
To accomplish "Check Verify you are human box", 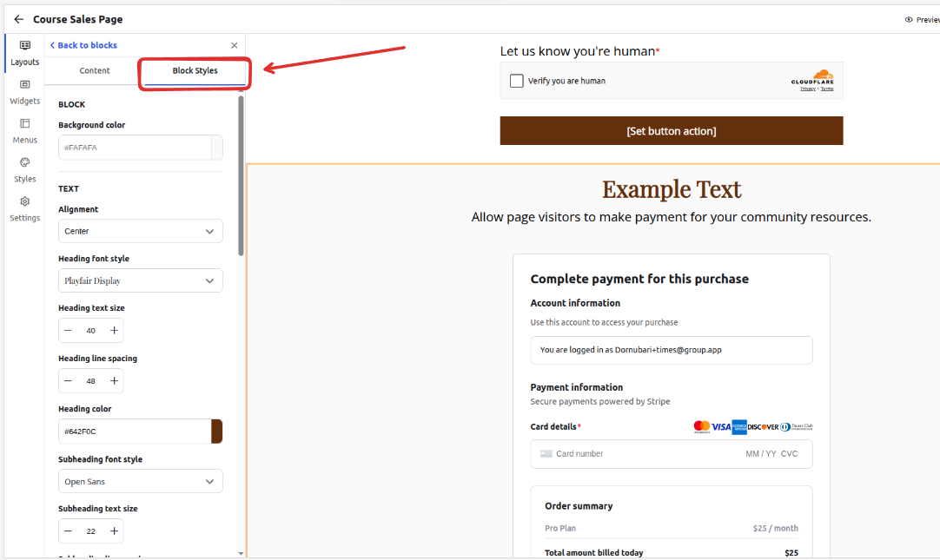I will click(x=517, y=81).
